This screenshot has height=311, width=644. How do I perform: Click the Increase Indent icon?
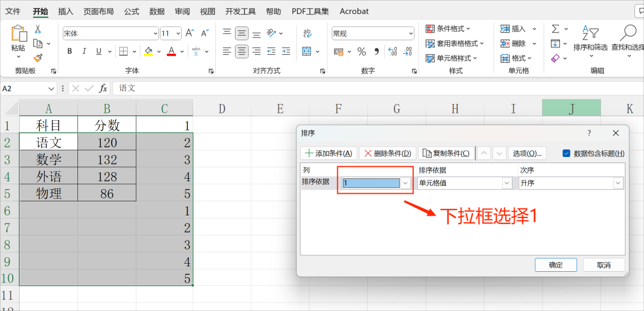point(286,51)
